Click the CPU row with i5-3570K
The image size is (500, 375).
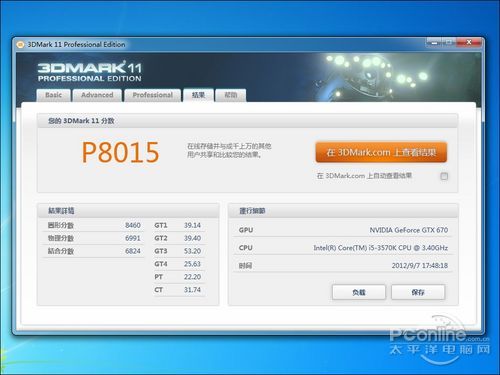pos(343,248)
